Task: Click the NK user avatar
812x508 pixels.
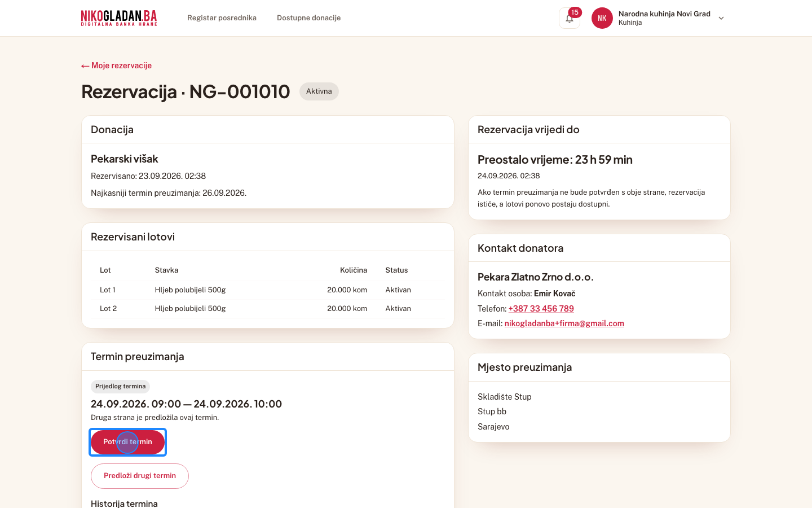Action: [602, 18]
